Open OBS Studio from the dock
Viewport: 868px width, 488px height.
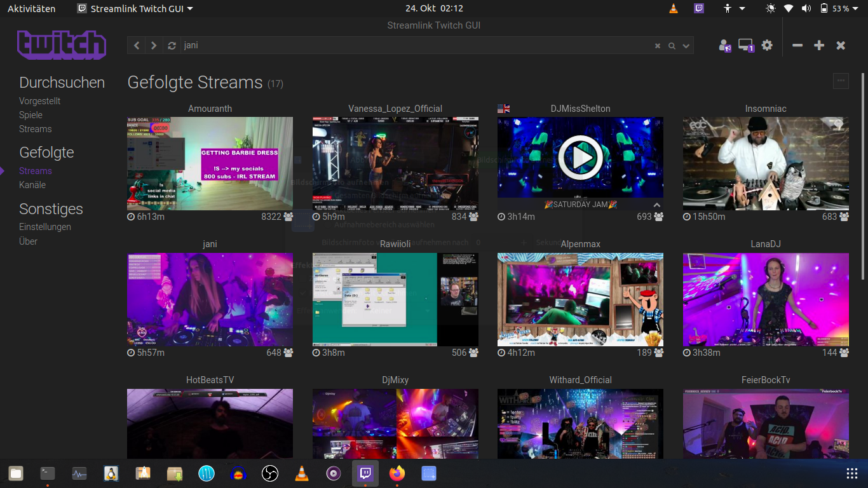pos(270,473)
